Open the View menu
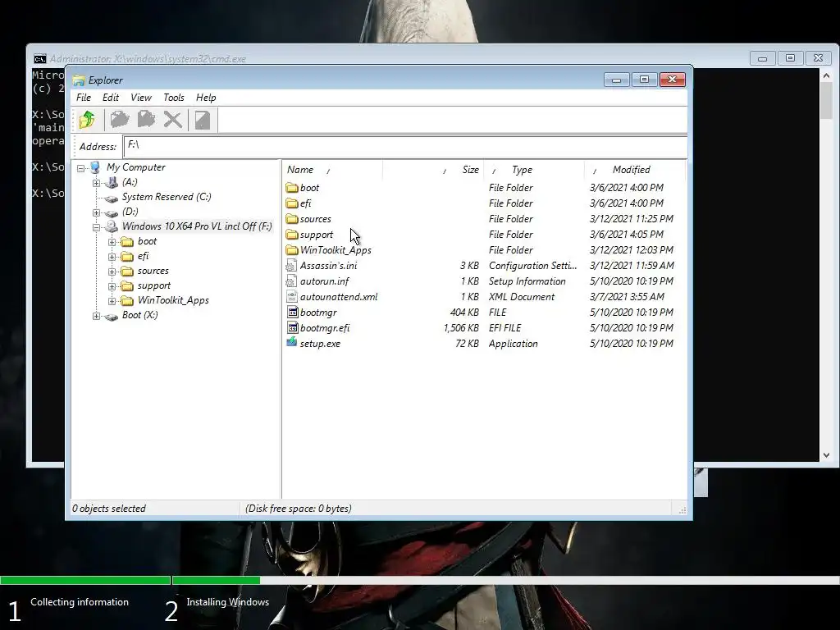 point(141,98)
